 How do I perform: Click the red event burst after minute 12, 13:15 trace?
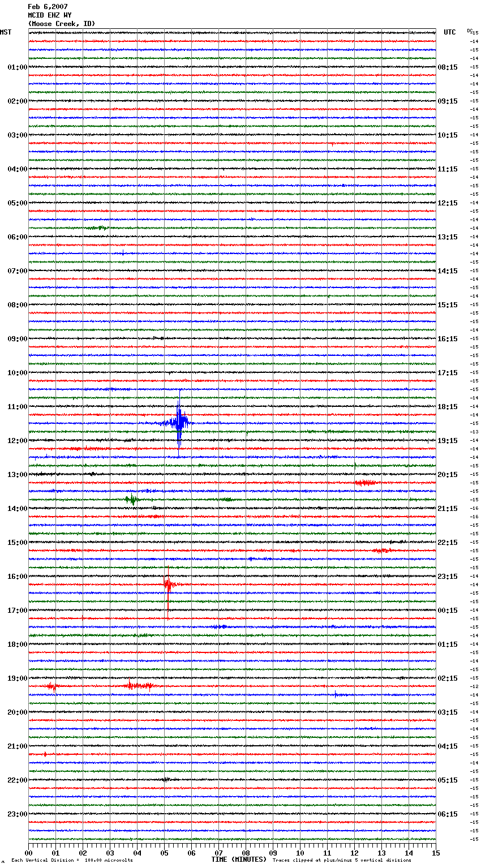366,483
